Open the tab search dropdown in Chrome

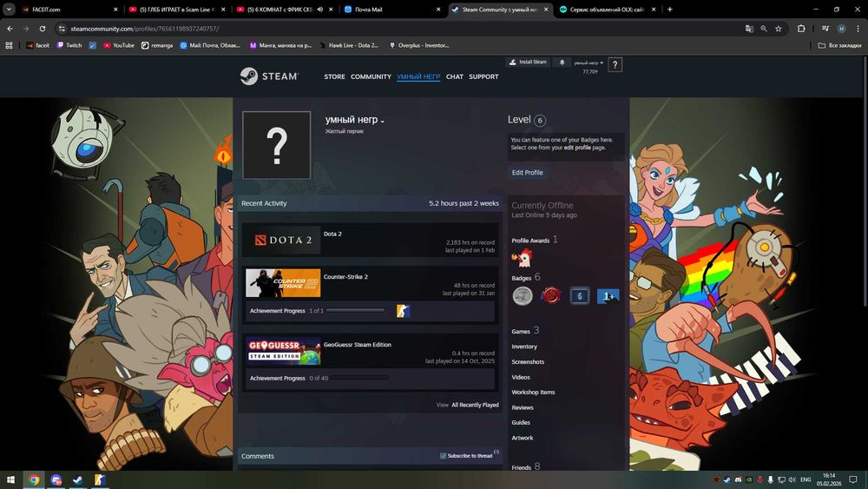tap(9, 10)
